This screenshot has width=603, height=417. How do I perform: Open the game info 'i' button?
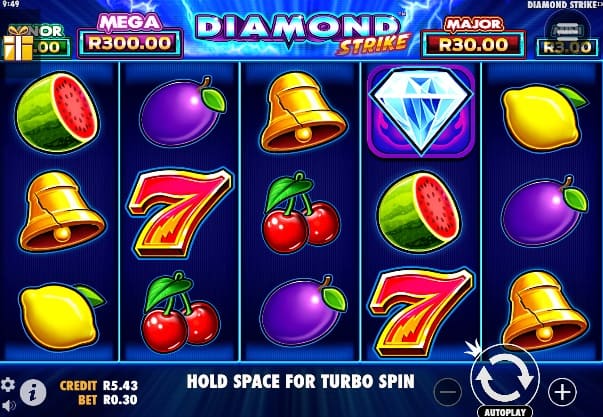[x=33, y=393]
